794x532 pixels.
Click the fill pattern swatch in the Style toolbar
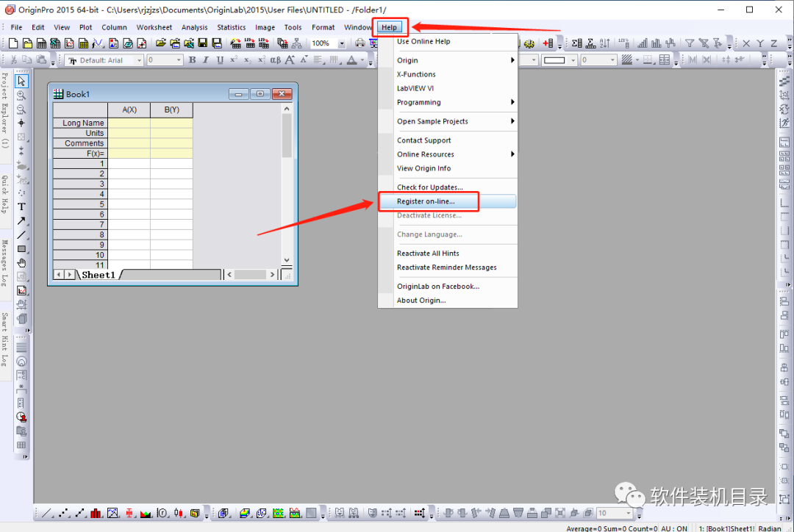coord(627,60)
